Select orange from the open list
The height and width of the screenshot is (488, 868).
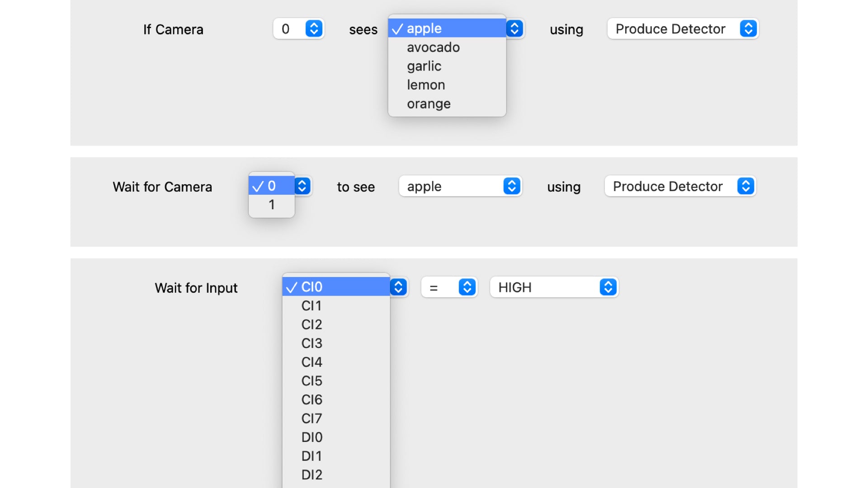click(x=429, y=104)
